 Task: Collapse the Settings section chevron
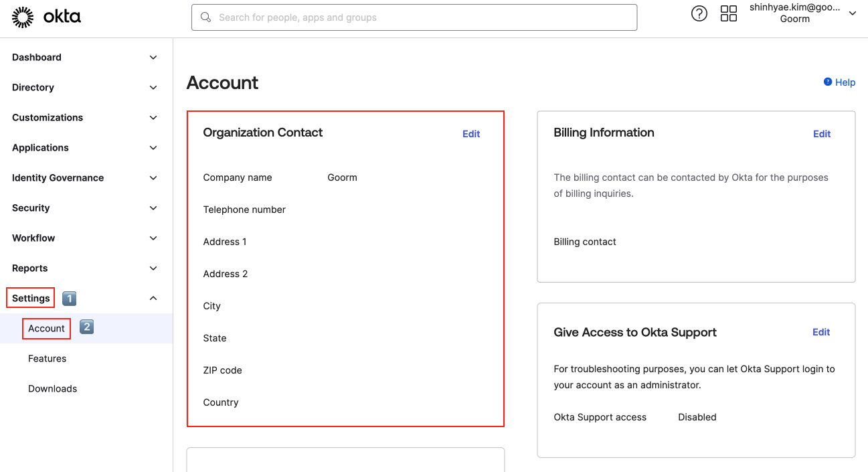(153, 299)
